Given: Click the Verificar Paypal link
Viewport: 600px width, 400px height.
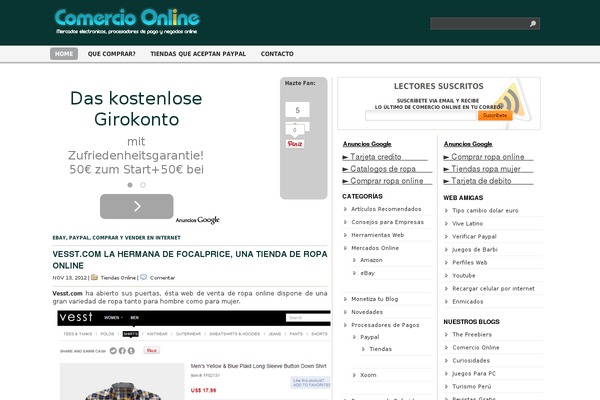Looking at the screenshot, I should click(474, 237).
